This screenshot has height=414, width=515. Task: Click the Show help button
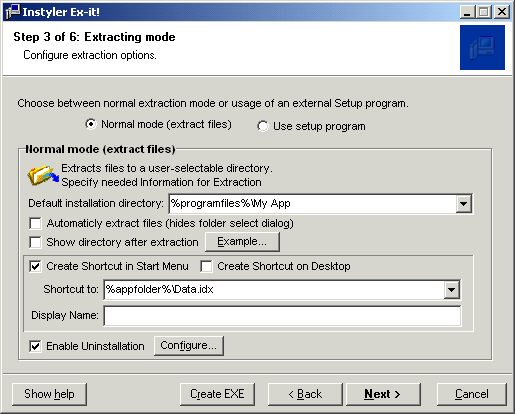point(49,394)
